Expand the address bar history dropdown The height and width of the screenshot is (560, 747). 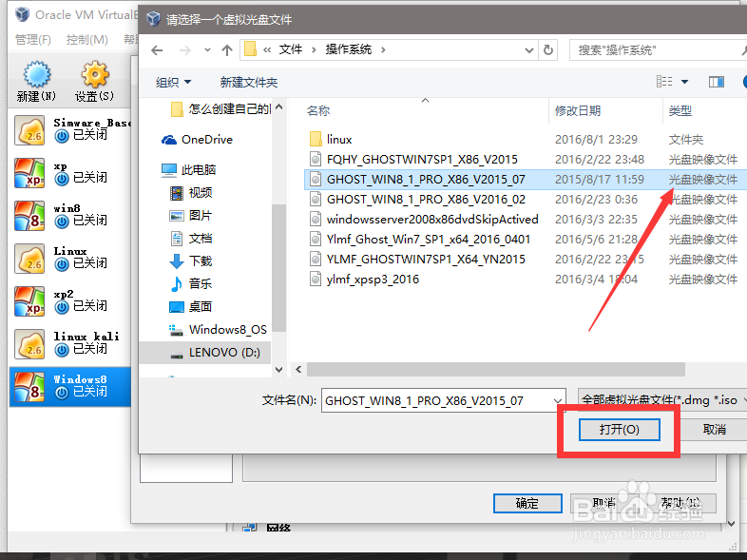[x=528, y=50]
